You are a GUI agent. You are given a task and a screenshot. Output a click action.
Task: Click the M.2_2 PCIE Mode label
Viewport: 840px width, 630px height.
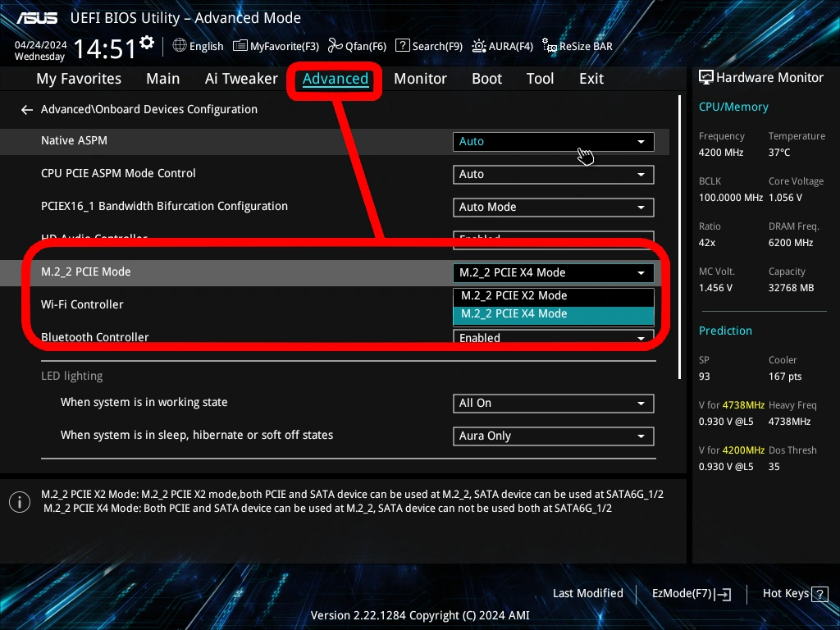85,272
